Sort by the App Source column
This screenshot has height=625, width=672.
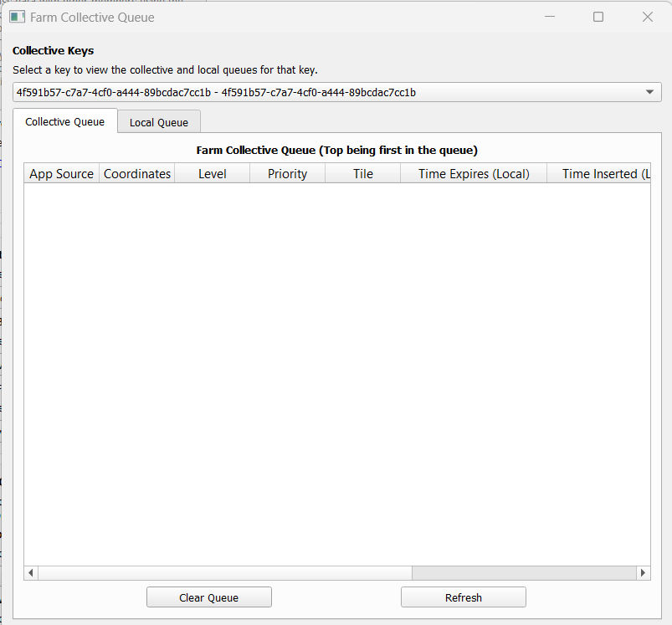click(x=61, y=174)
